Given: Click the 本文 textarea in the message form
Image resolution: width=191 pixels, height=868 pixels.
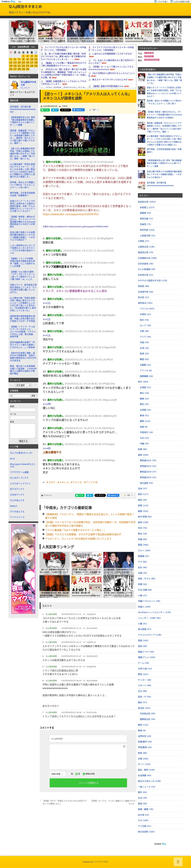Looking at the screenshot, I should 23,431.
